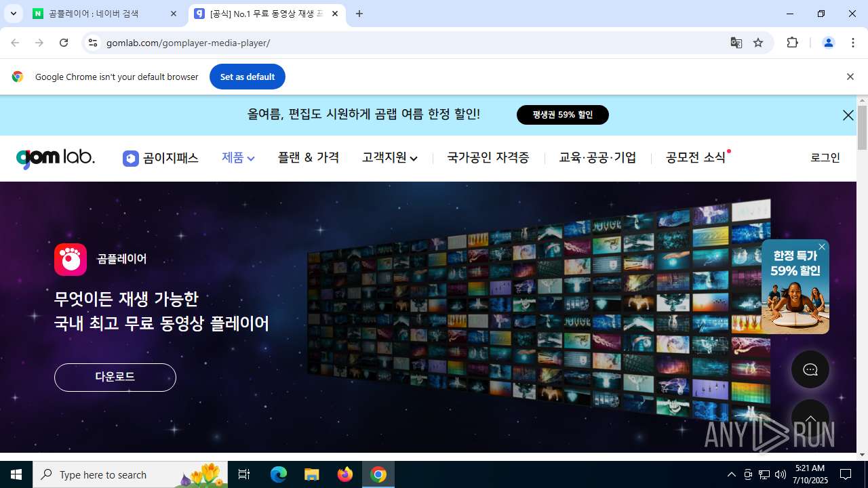Screen dimensions: 868x488
Task: Go forward in browser history
Action: 39,43
